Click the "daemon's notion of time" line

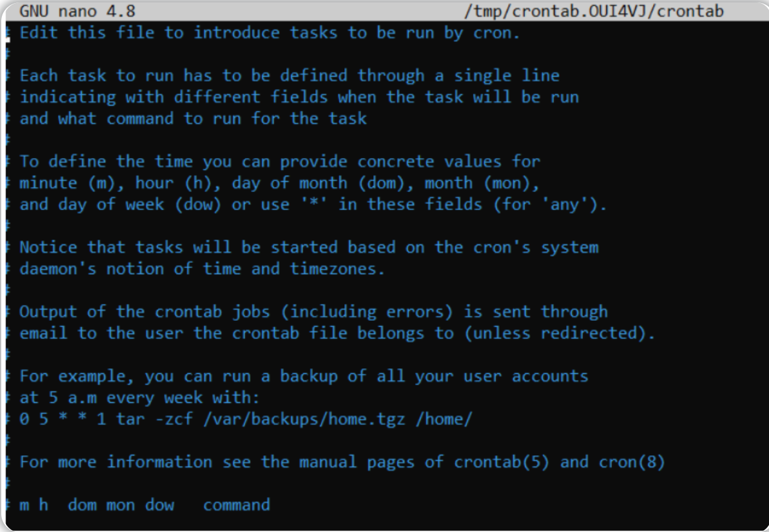pyautogui.click(x=202, y=268)
